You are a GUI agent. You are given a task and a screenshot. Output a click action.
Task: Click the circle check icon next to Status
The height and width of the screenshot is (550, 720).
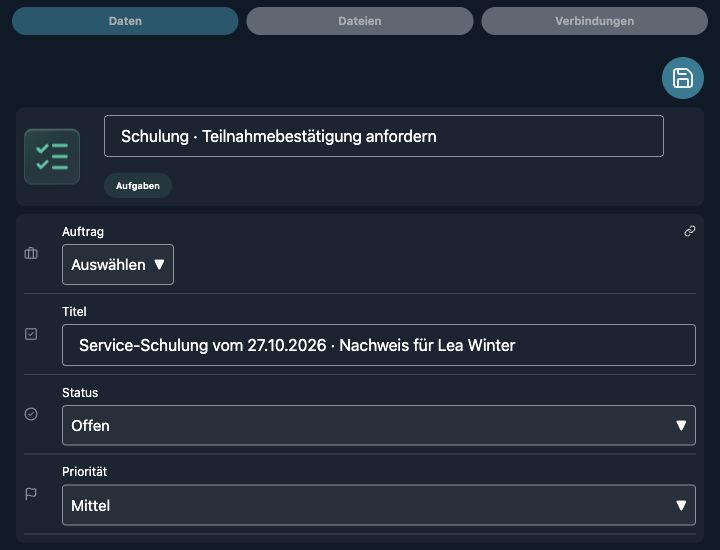click(x=31, y=414)
